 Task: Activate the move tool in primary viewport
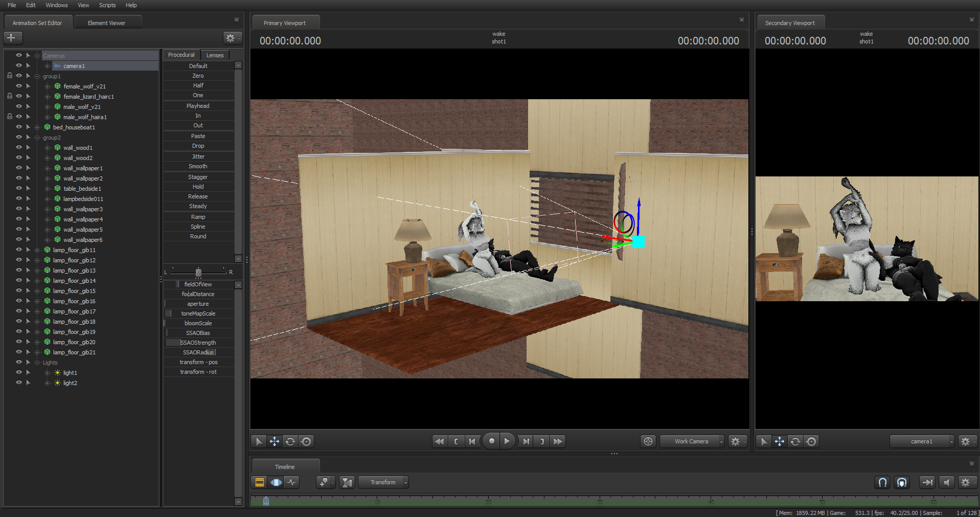275,441
